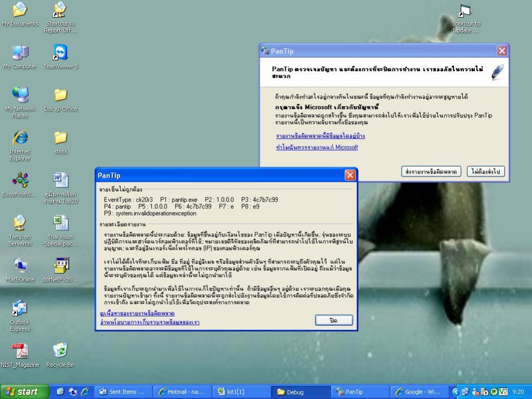Select dotNetFx35... installer icon
The width and height of the screenshot is (532, 399).
(60, 270)
